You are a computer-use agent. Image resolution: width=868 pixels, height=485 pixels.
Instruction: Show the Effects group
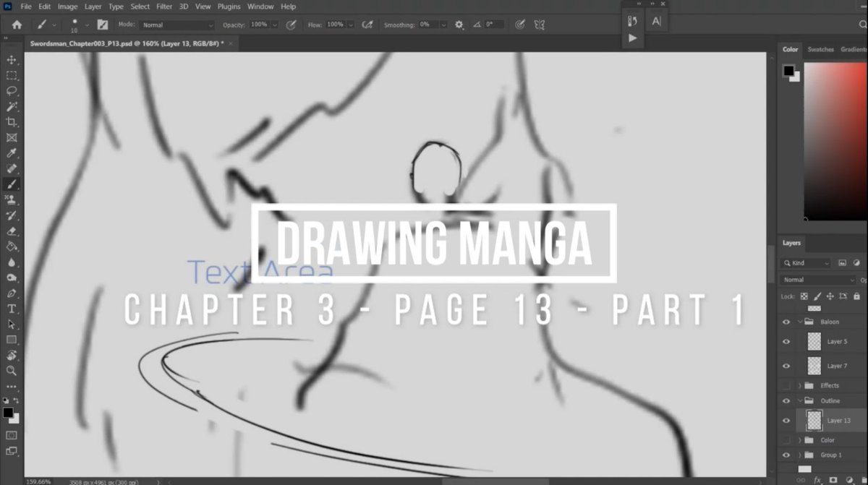(x=787, y=385)
